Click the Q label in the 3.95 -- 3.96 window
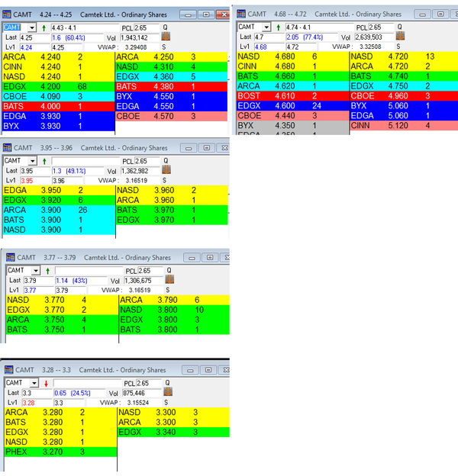 click(x=168, y=160)
